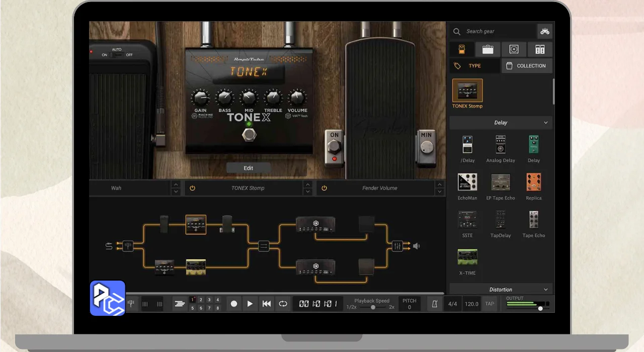Open the tuner icon in transport bar

pyautogui.click(x=131, y=304)
